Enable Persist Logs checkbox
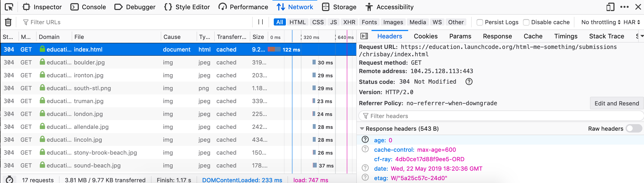The height and width of the screenshot is (183, 644). (x=480, y=22)
